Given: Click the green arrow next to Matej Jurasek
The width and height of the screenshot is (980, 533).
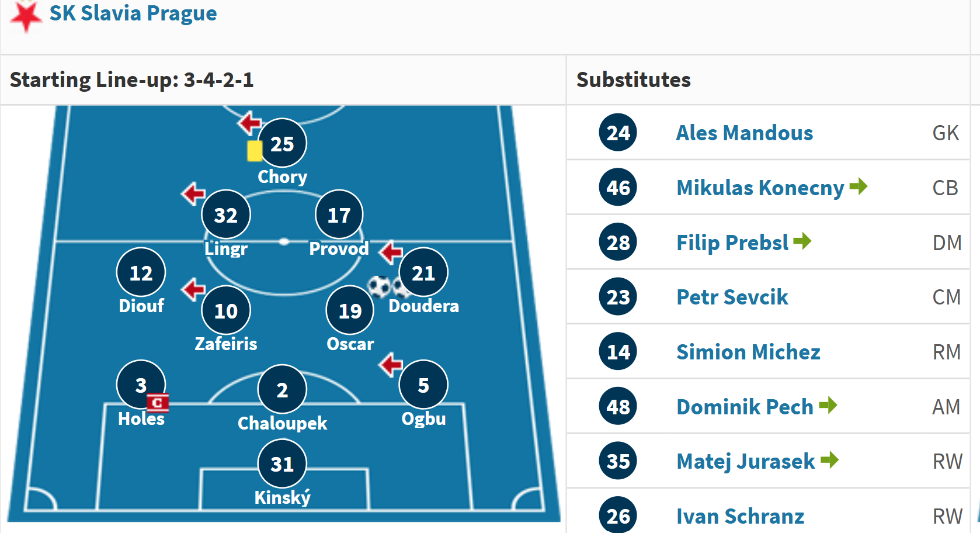Looking at the screenshot, I should (829, 460).
